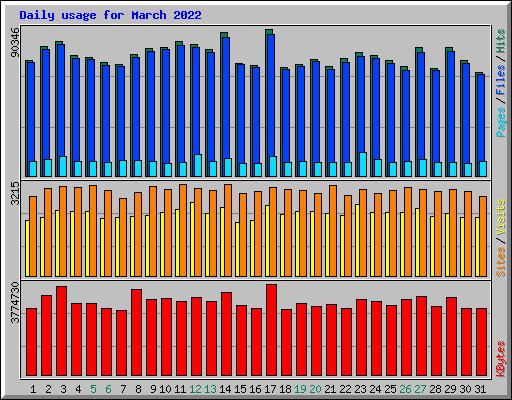
Task: Click day 10 on the x-axis
Action: tap(165, 389)
